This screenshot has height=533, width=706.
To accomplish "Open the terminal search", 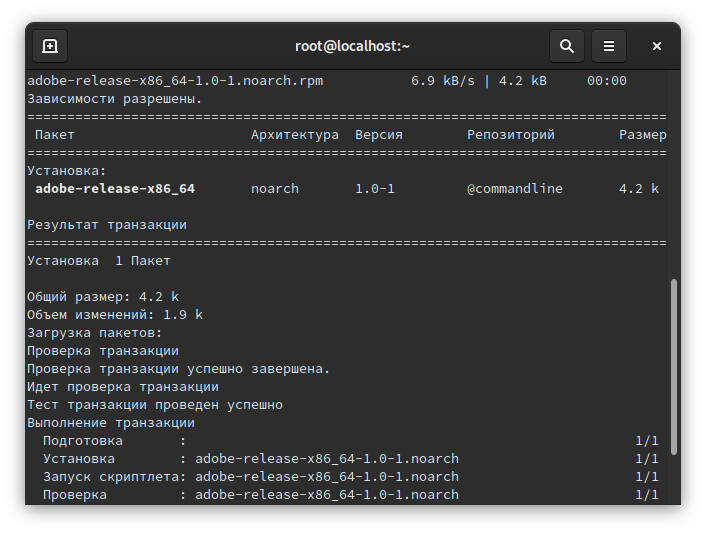I will (566, 46).
